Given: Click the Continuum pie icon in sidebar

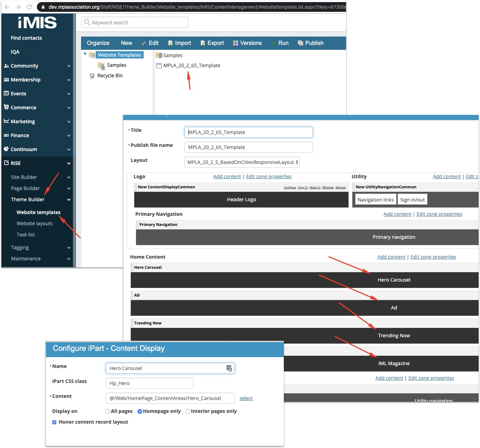Looking at the screenshot, I should pos(6,149).
